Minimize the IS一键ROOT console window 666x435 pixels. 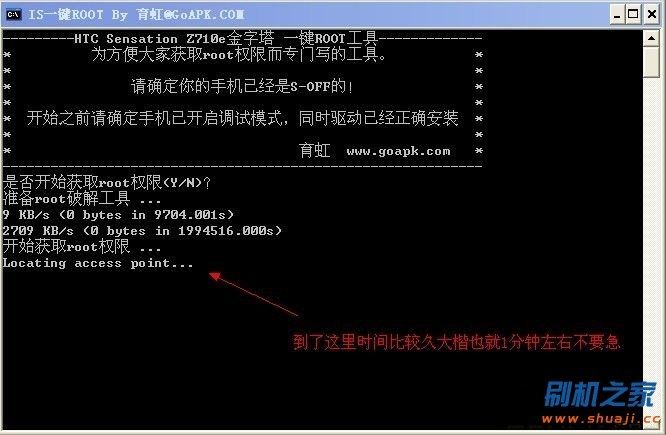pyautogui.click(x=617, y=15)
